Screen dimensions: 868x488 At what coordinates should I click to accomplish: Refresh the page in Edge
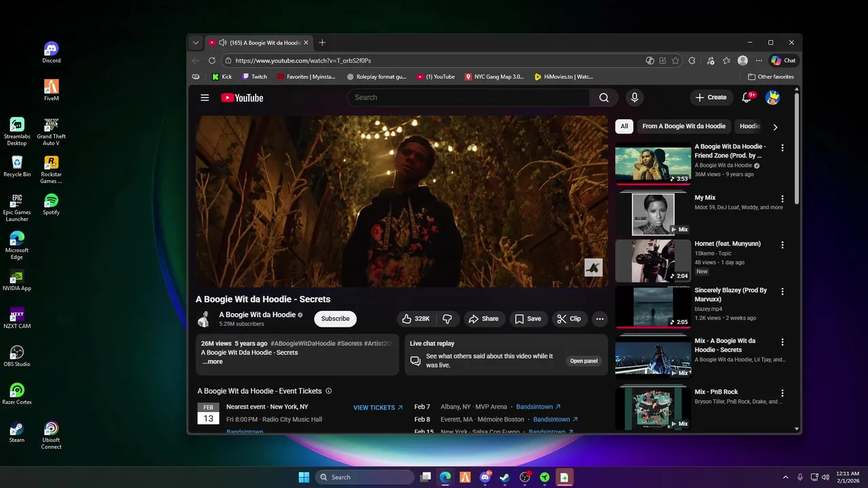(212, 60)
